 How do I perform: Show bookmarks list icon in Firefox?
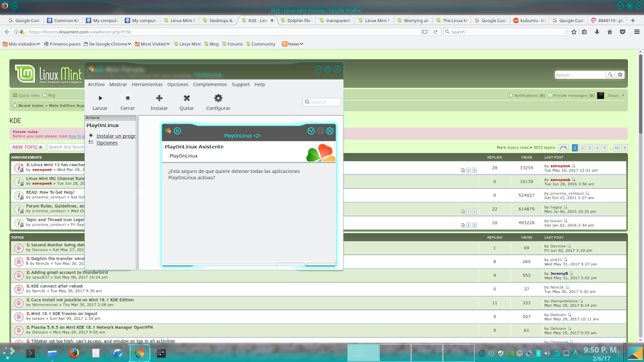tap(585, 32)
